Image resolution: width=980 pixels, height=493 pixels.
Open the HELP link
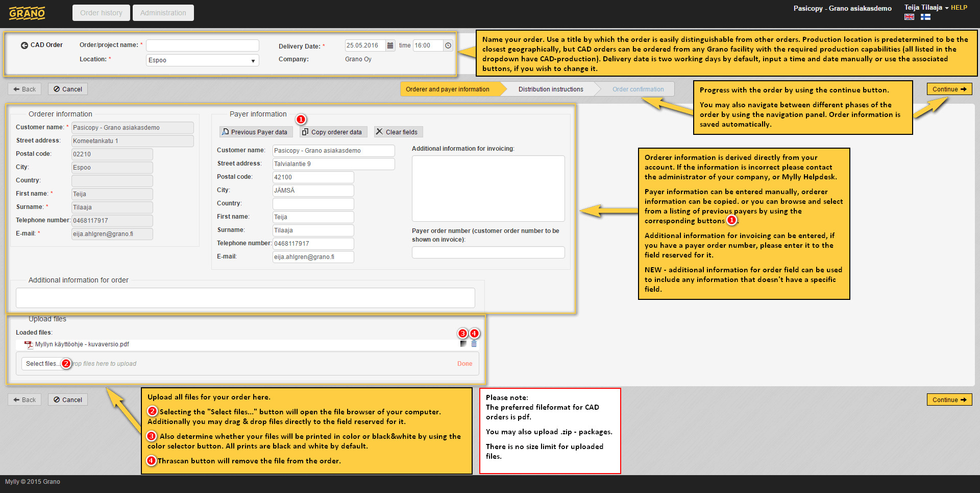[959, 8]
